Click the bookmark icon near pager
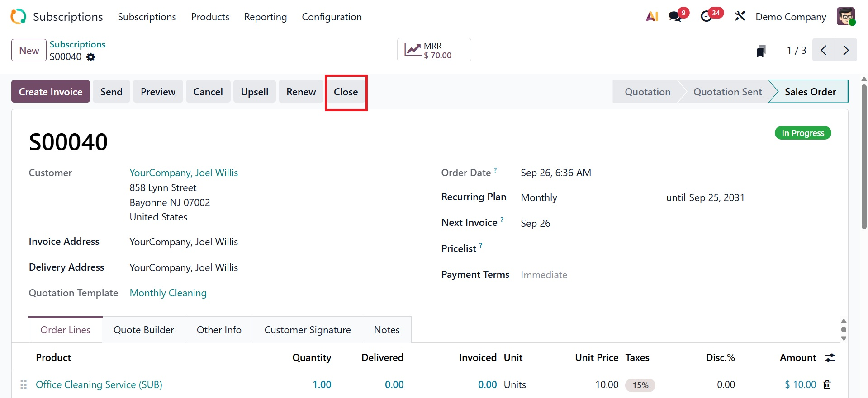868x398 pixels. pos(761,51)
